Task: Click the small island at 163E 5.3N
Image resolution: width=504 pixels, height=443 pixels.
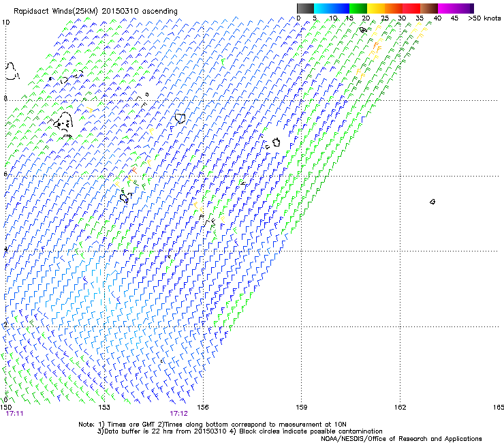Action: tap(432, 202)
